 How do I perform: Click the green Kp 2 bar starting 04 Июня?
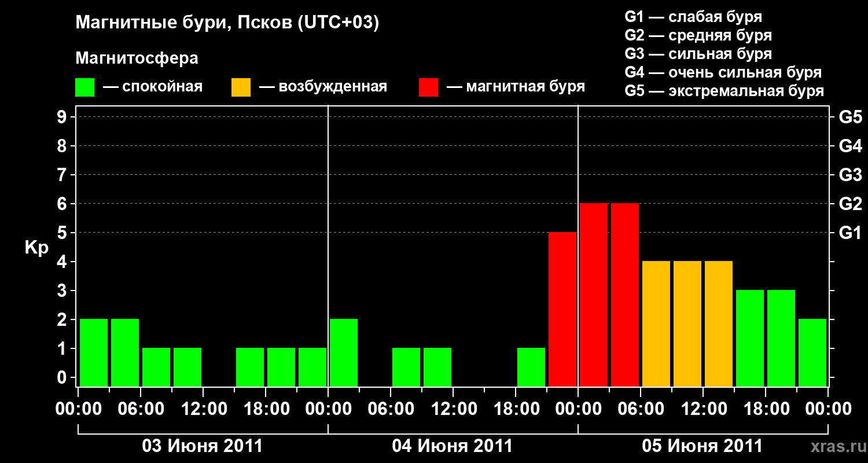344,352
